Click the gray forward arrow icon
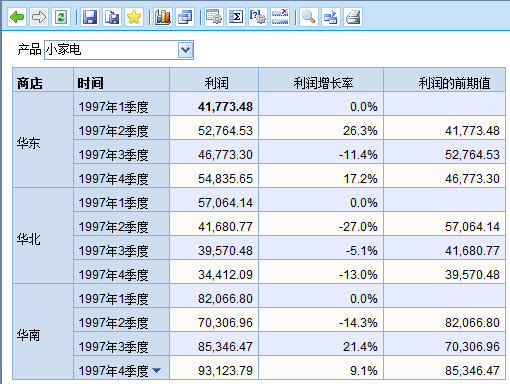The height and width of the screenshot is (384, 510). [x=39, y=17]
